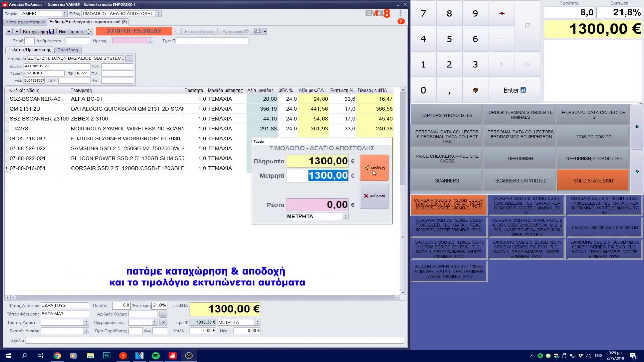Select the SCANNERS category button
This screenshot has width=644, height=362.
coord(447,180)
